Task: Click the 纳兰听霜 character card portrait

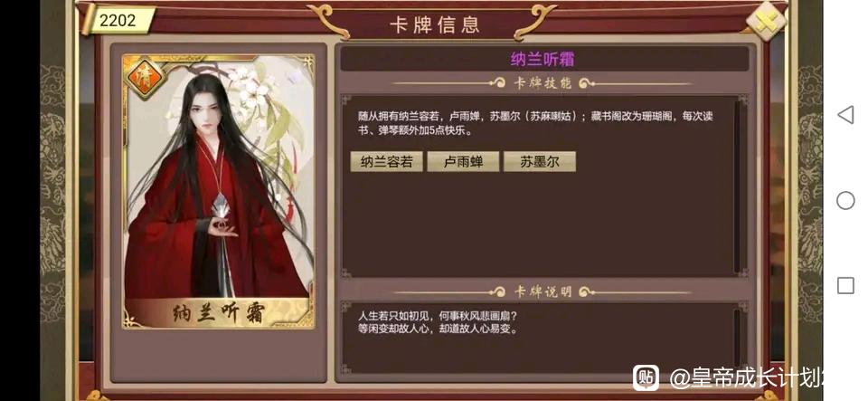Action: (218, 191)
